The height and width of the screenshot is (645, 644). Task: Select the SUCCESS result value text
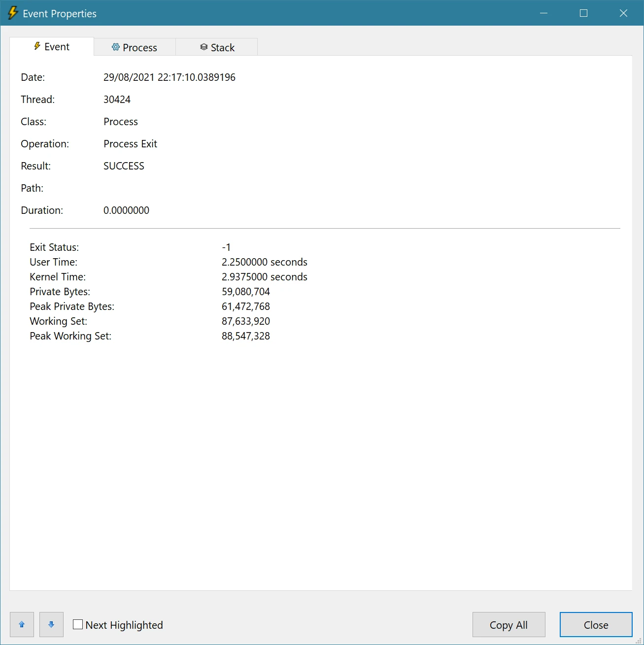click(123, 166)
